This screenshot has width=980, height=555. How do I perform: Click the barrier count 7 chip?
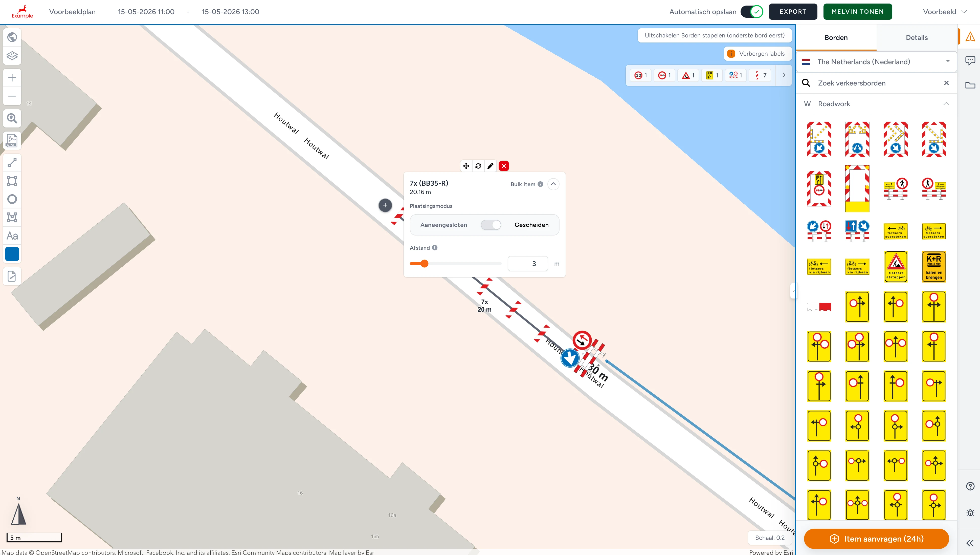(x=760, y=75)
